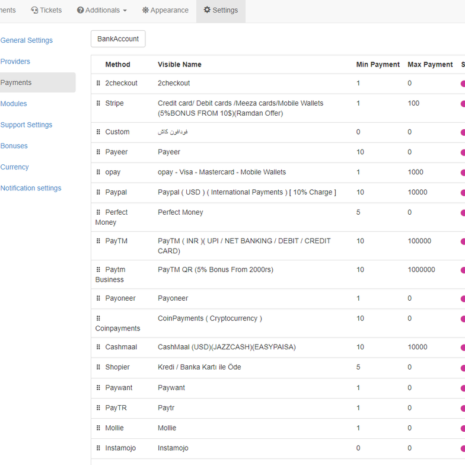Grab the drag handle for Perfect Money

coord(98,212)
